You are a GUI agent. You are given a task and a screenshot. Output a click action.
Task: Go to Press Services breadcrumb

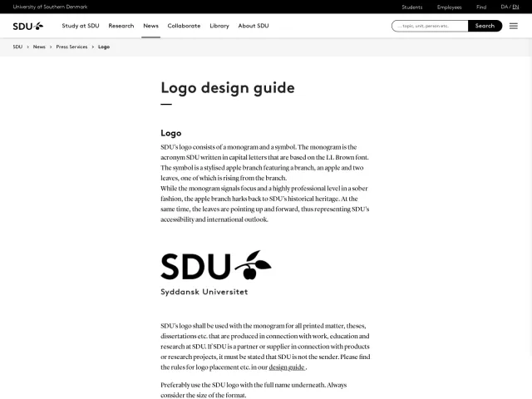tap(71, 47)
